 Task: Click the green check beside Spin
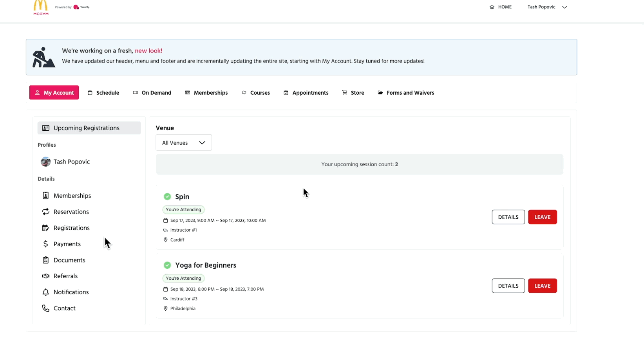tap(167, 196)
